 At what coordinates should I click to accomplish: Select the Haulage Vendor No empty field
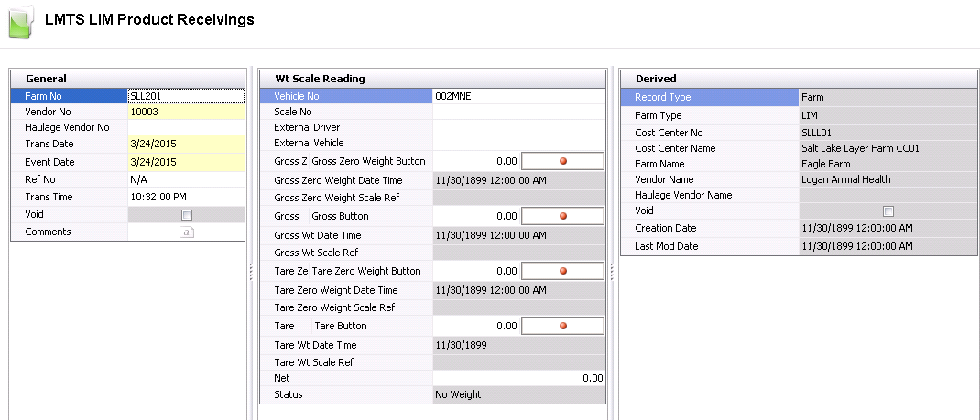tap(186, 128)
